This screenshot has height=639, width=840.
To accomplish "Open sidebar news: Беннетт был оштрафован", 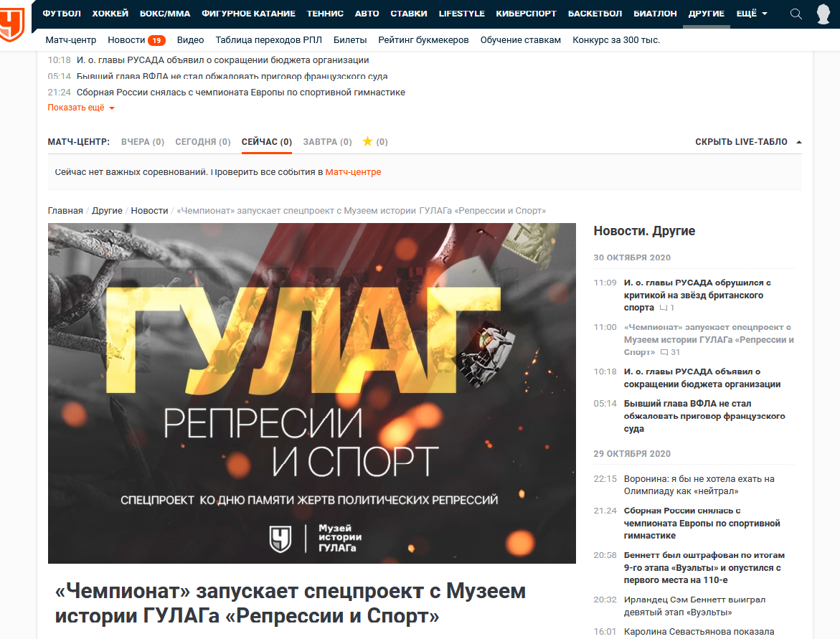I will (x=704, y=567).
